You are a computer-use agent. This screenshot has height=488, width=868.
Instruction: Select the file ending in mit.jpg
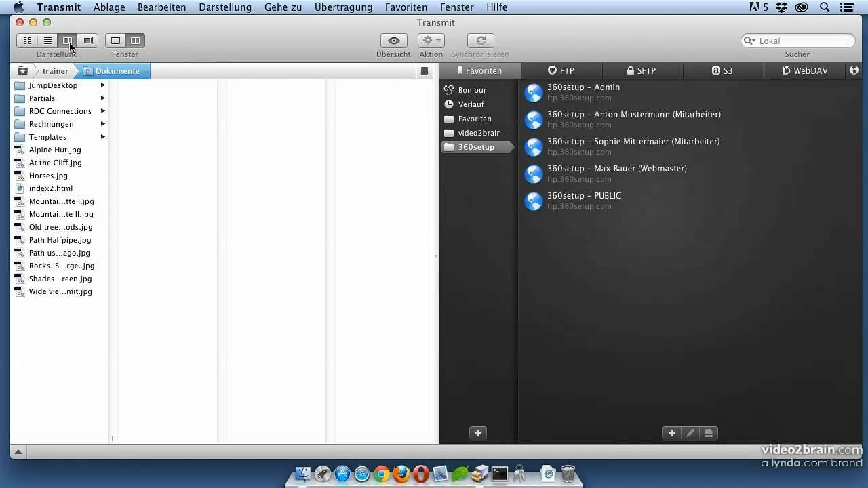point(60,291)
